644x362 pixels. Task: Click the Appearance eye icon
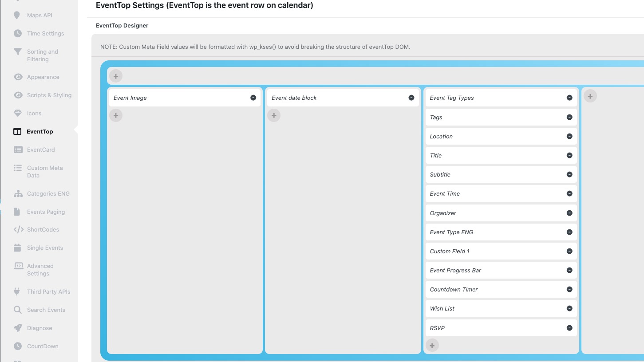(18, 77)
